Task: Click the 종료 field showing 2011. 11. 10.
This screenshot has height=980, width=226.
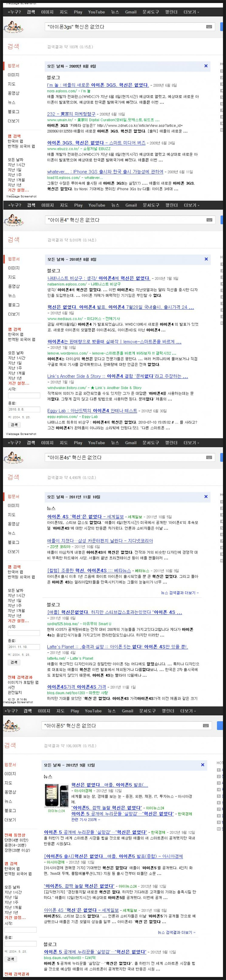Action: [x=24, y=647]
